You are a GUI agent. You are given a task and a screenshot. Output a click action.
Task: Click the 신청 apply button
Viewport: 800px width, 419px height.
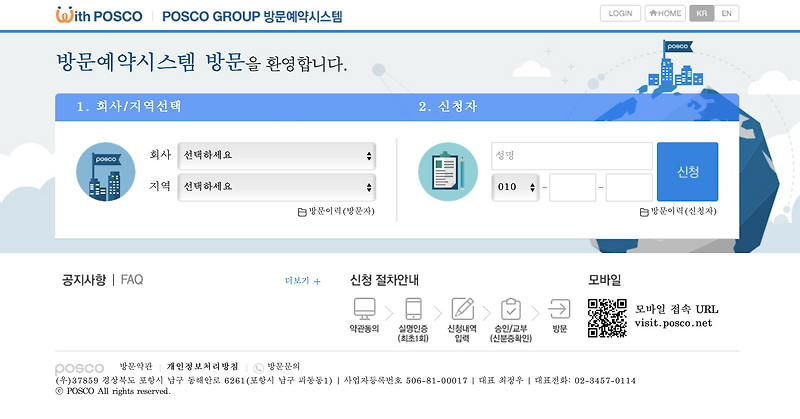coord(687,171)
